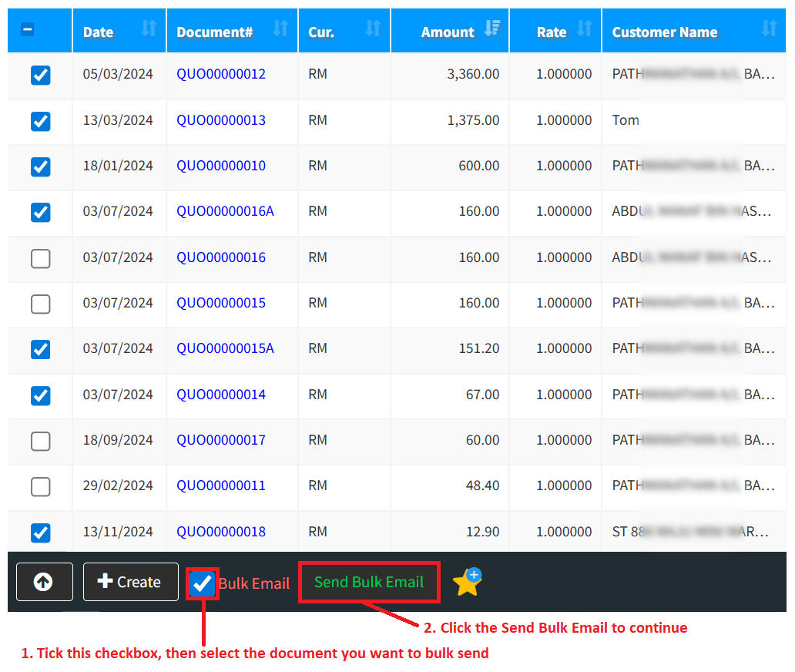The height and width of the screenshot is (672, 795).
Task: Uncheck the row for QUO00000013
Action: 40,121
